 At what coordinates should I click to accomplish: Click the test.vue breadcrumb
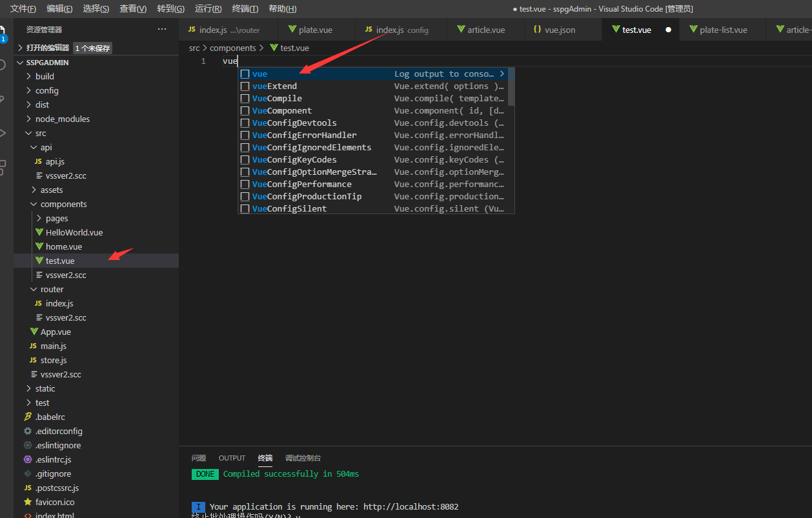(x=289, y=48)
